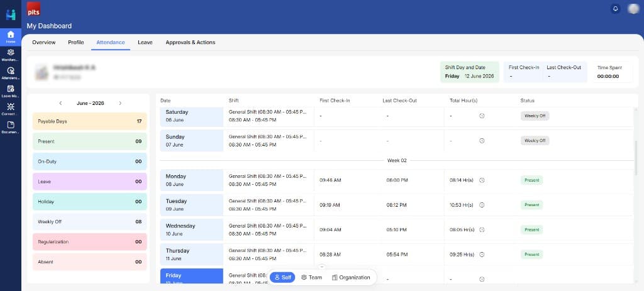The width and height of the screenshot is (644, 291).
Task: Click the clock icon for Sunday 07 June
Action: coord(482,141)
